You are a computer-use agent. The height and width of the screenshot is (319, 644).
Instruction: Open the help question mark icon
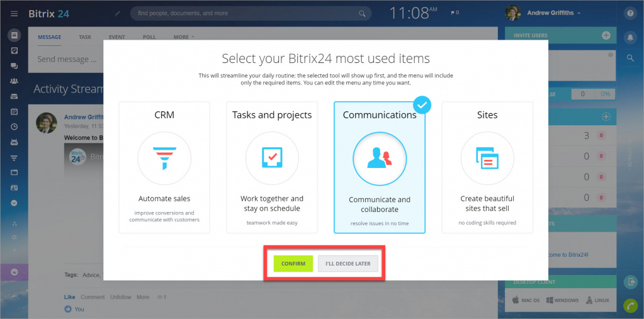[630, 14]
